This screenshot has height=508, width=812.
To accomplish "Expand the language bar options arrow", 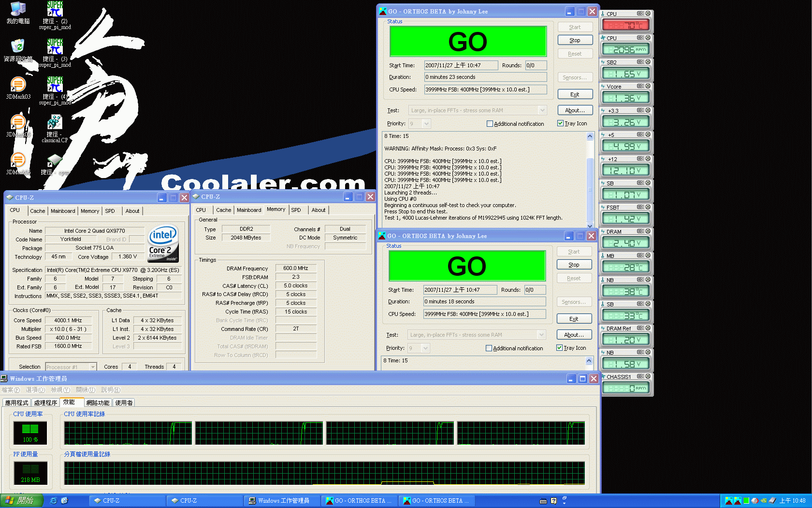I will [564, 503].
